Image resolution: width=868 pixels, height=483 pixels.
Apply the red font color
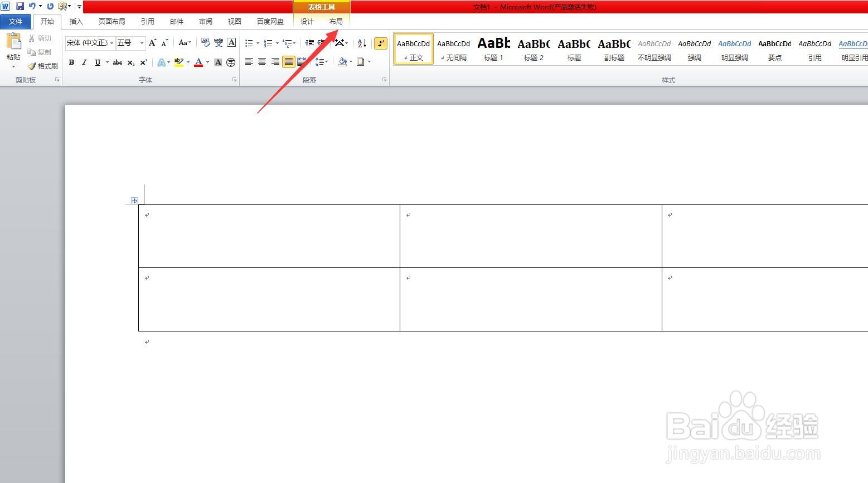point(198,62)
